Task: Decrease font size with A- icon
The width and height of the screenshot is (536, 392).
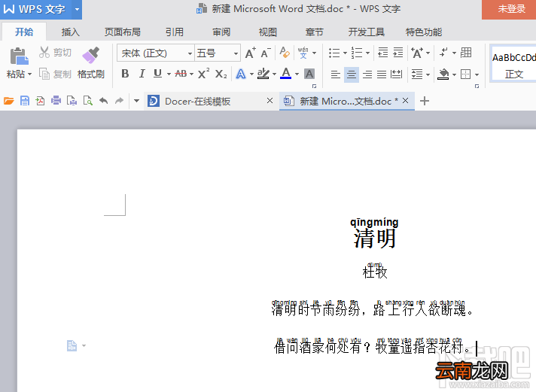Action: click(x=266, y=53)
